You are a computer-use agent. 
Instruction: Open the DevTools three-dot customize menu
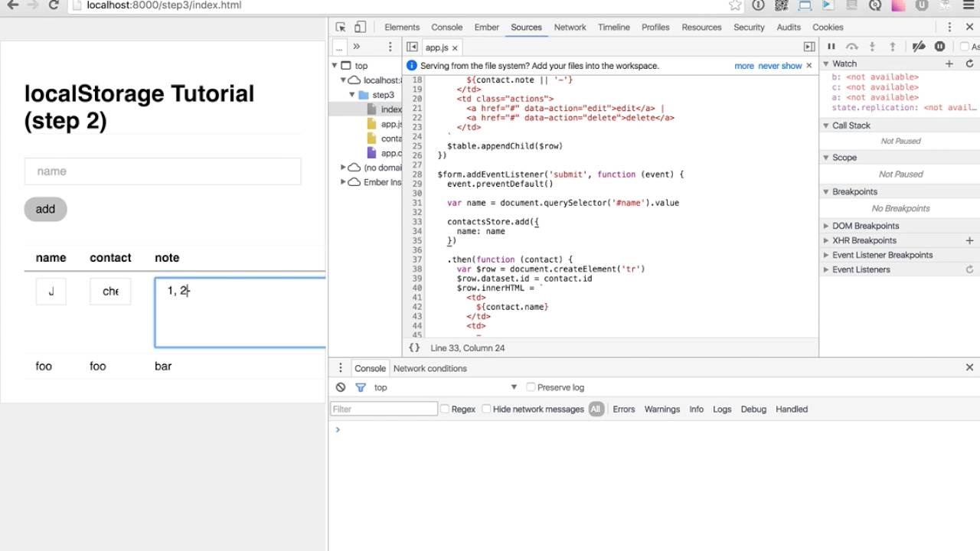(x=949, y=27)
